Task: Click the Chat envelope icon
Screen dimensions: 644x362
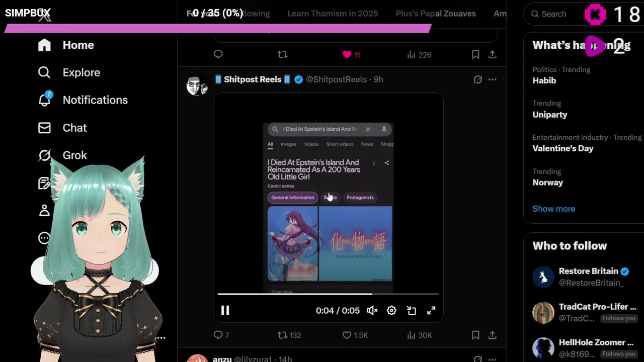Action: pyautogui.click(x=44, y=128)
